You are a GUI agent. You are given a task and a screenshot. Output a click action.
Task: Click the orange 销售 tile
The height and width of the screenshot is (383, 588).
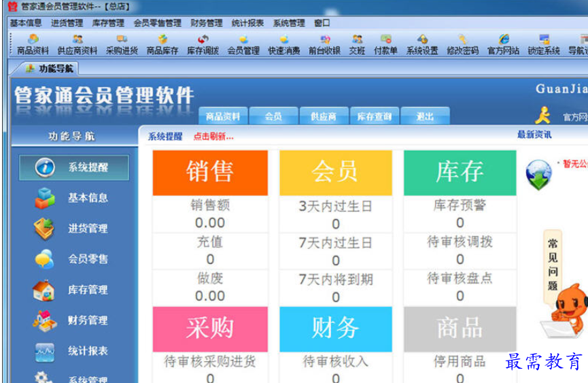tap(210, 173)
